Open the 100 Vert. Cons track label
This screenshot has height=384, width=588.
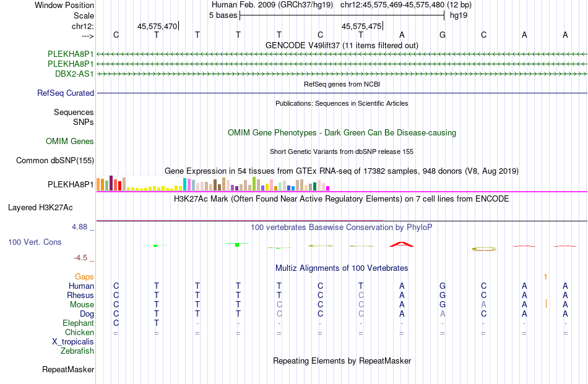[x=35, y=242]
